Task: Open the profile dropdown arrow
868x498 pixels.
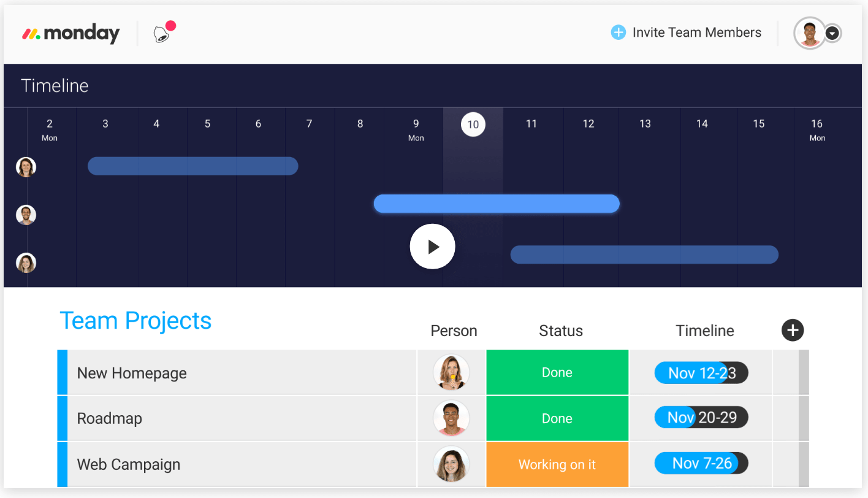Action: pos(832,33)
